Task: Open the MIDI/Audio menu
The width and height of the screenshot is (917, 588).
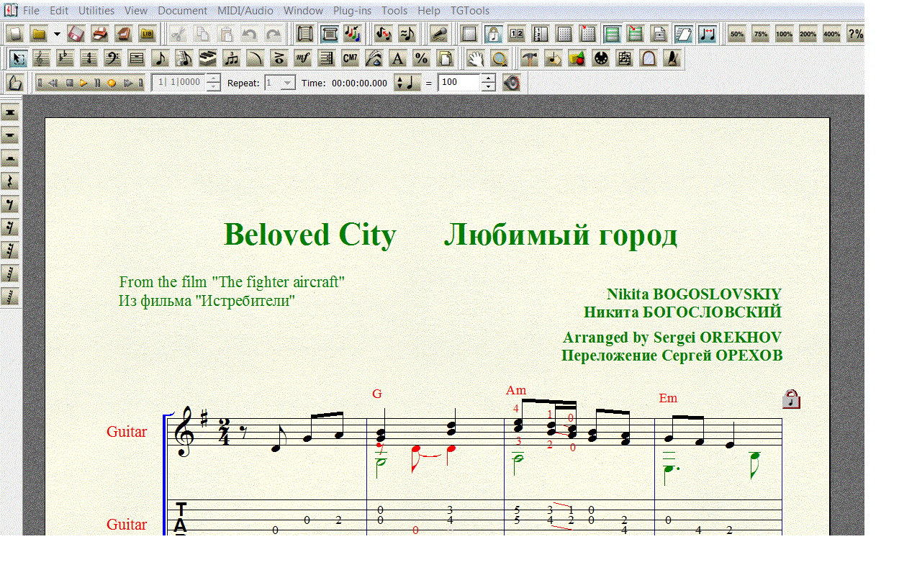Action: 245,11
